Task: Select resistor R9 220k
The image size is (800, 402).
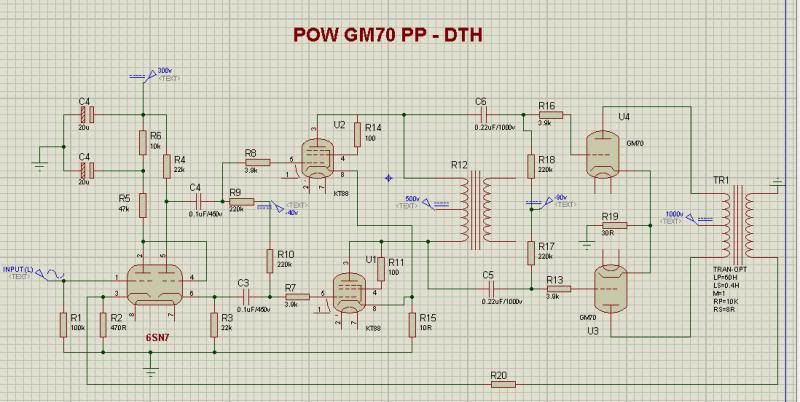Action: (x=241, y=202)
